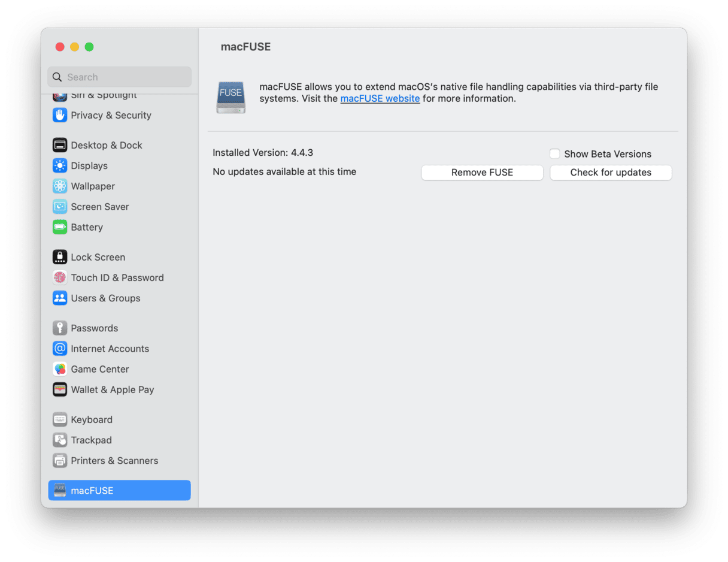This screenshot has height=562, width=728.
Task: Click the macFUSE pane title
Action: click(245, 47)
